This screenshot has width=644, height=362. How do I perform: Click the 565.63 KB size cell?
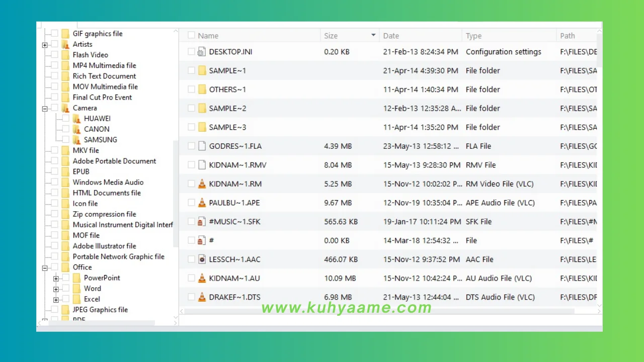click(341, 222)
